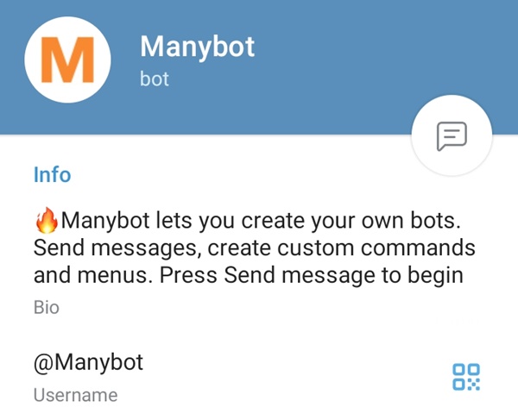
Task: Click the Bio label below the description
Action: [47, 308]
